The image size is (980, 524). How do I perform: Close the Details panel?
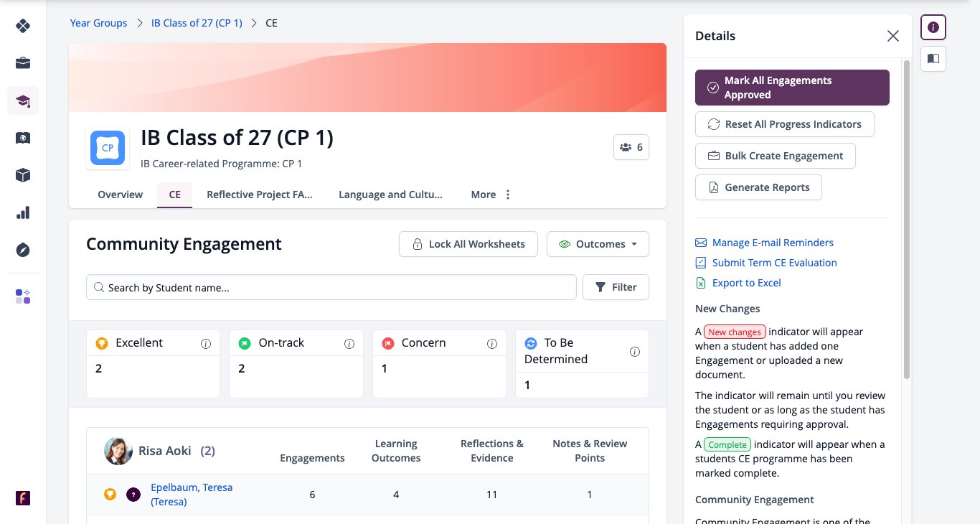tap(892, 36)
